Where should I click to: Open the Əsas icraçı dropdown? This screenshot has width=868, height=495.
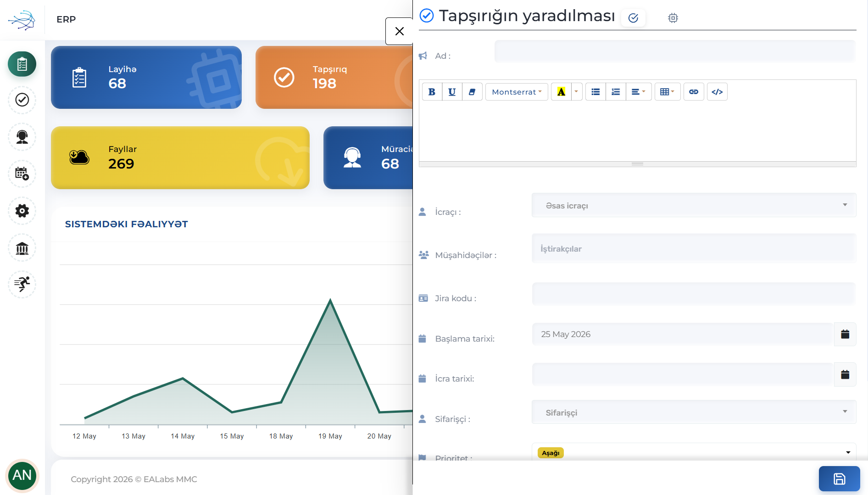pyautogui.click(x=694, y=205)
